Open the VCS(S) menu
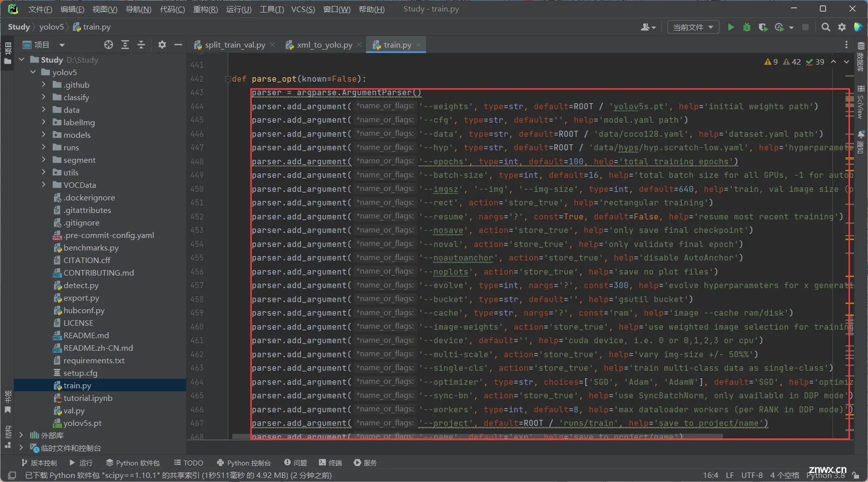This screenshot has height=482, width=868. click(x=303, y=9)
